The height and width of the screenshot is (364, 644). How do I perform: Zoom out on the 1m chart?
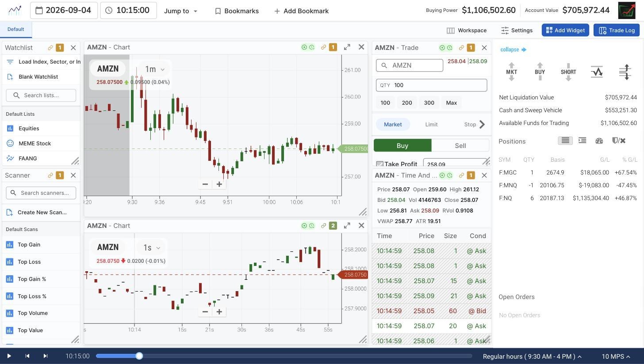205,184
